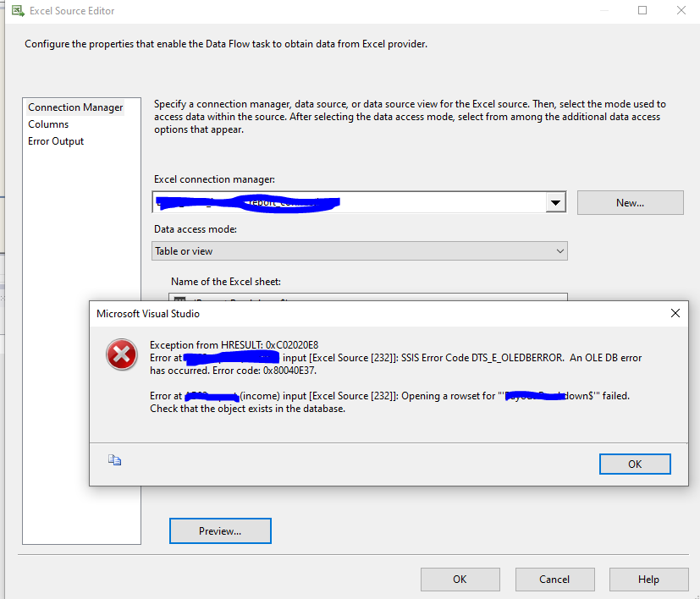Open the Excel sheet name dropdown

(368, 297)
